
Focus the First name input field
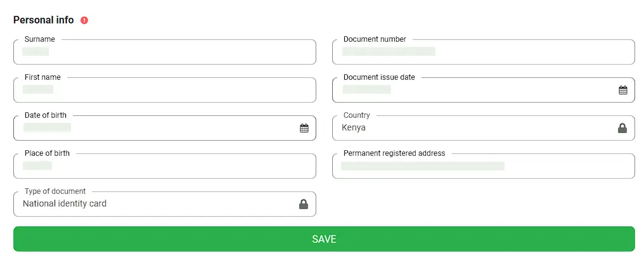(165, 91)
